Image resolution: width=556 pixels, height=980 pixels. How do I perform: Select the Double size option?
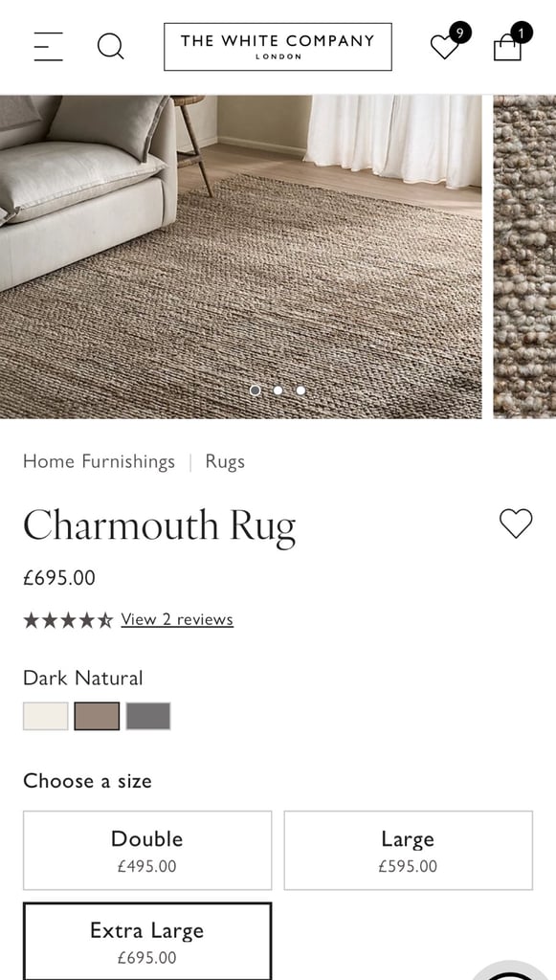(147, 850)
